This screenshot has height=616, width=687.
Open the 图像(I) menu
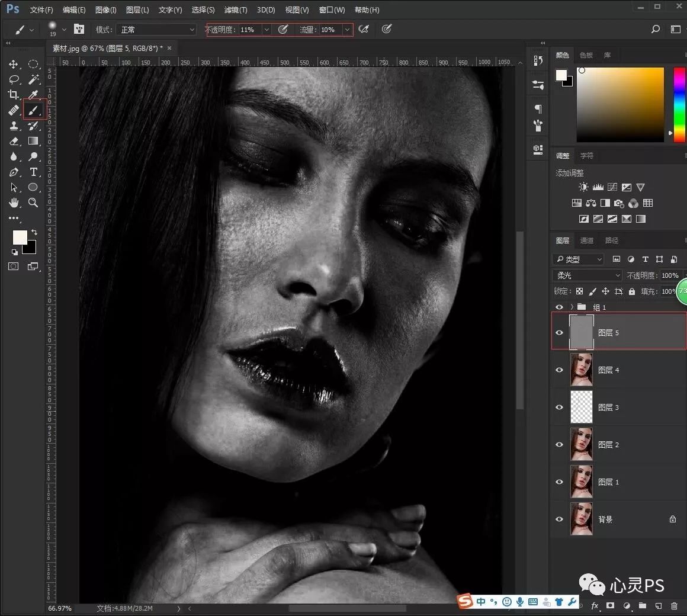[105, 9]
